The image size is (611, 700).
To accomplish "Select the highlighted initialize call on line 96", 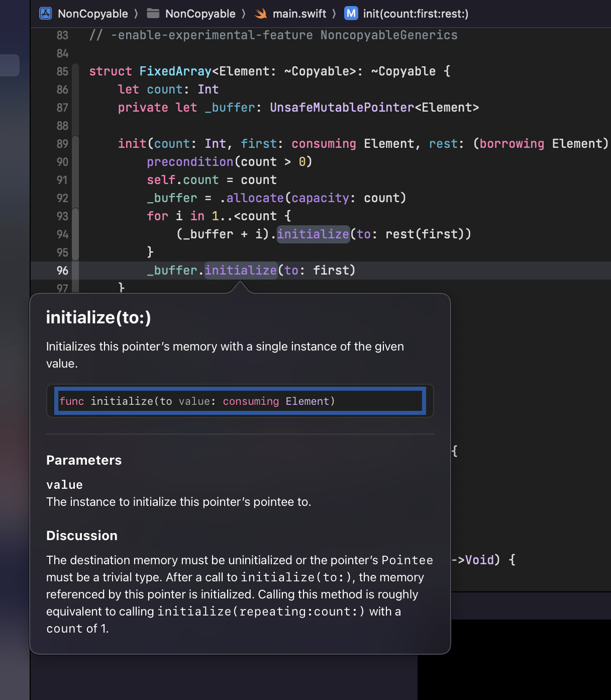I will (x=241, y=270).
